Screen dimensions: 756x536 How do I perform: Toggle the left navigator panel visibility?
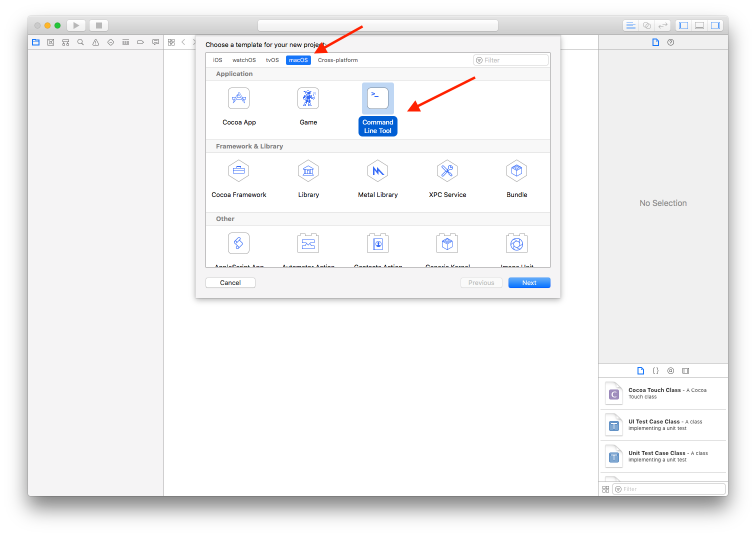point(683,25)
